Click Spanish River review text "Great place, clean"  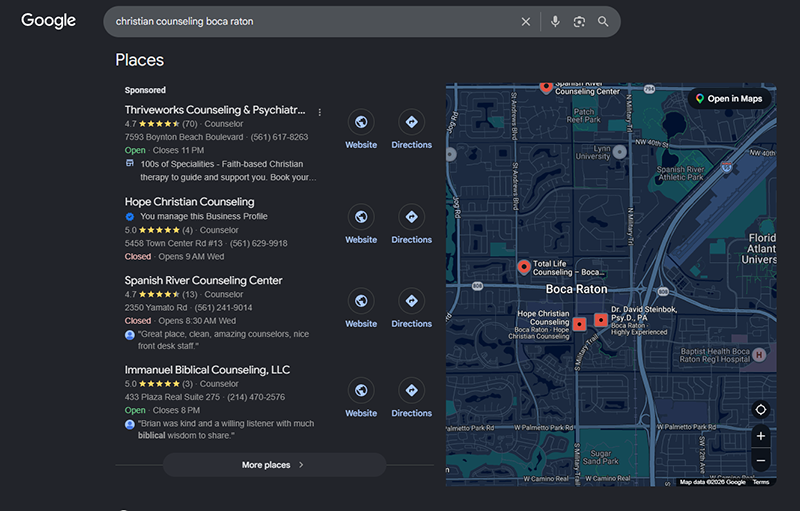coord(223,340)
